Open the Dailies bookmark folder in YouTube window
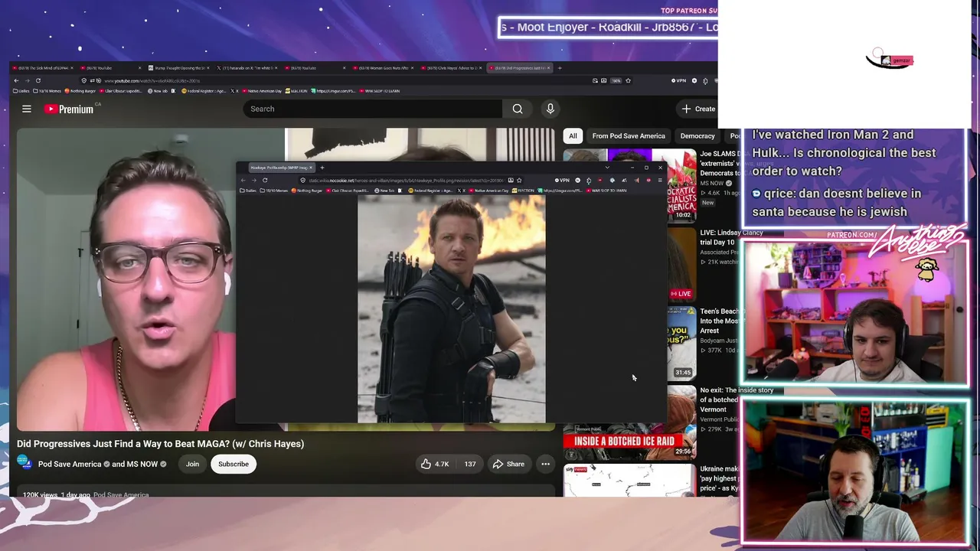The width and height of the screenshot is (980, 551). 21,91
